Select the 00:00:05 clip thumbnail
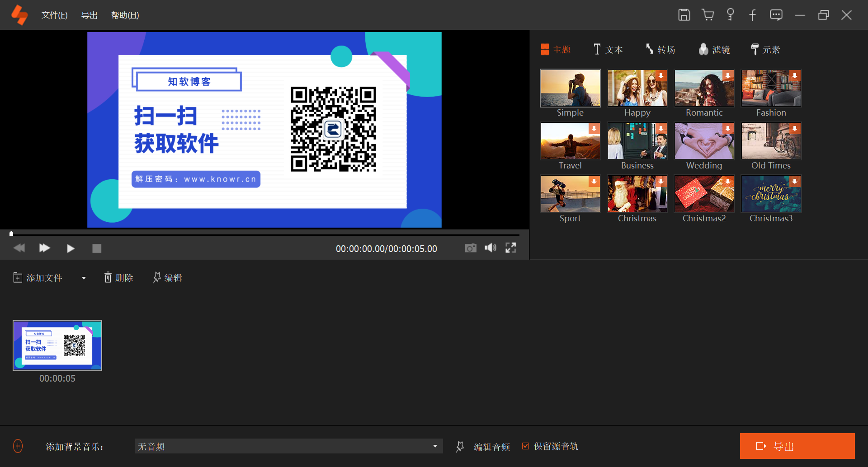 (57, 346)
